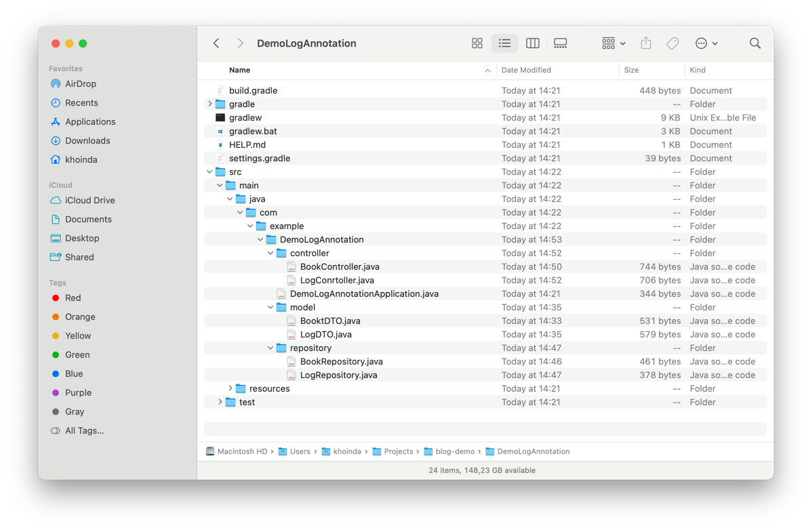Image resolution: width=812 pixels, height=530 pixels.
Task: Expand the resources folder
Action: point(230,389)
